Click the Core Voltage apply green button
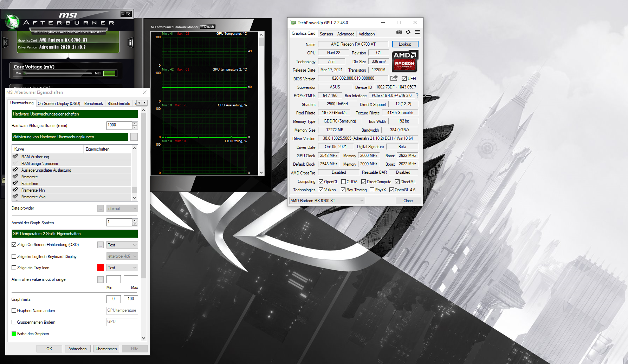Image resolution: width=628 pixels, height=364 pixels. point(109,73)
